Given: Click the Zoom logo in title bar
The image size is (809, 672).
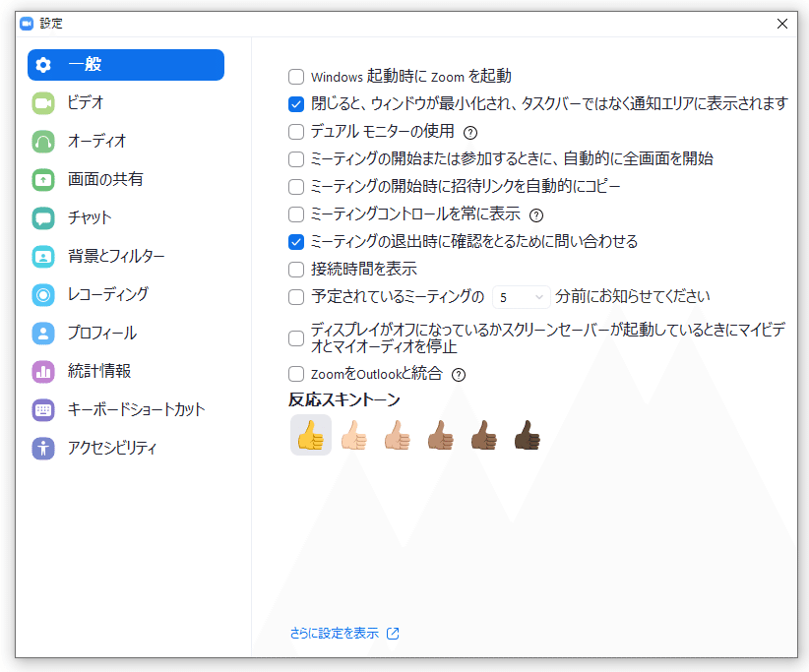Looking at the screenshot, I should [x=27, y=24].
